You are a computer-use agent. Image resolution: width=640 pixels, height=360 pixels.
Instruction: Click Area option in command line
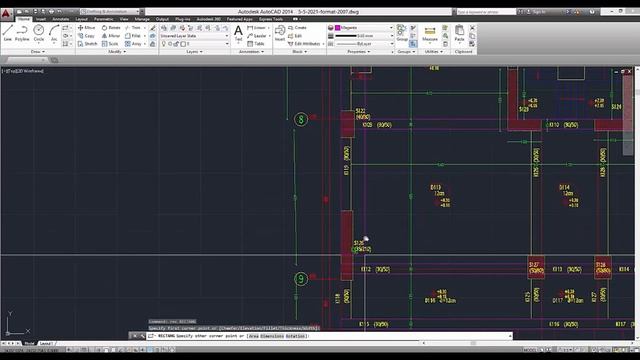254,336
